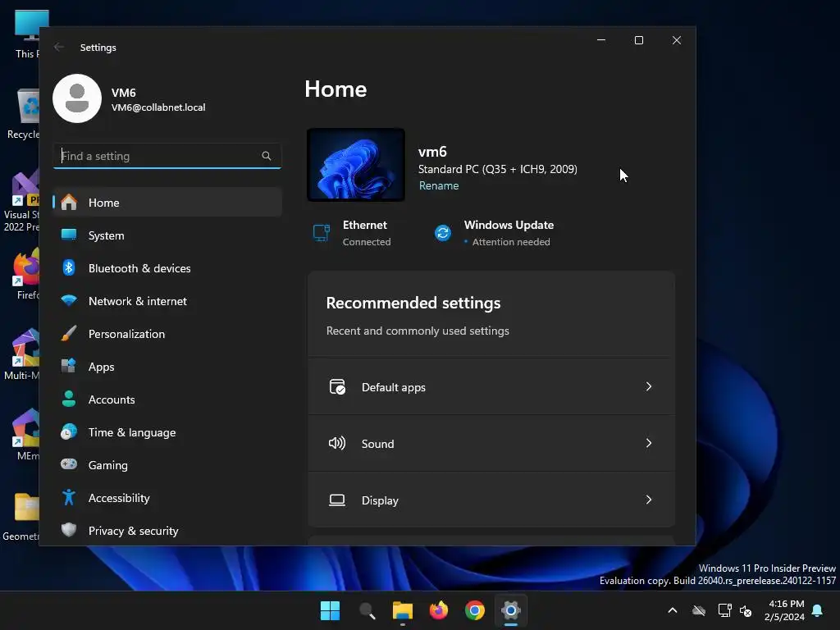Click the Accounts person icon
The image size is (840, 630).
pyautogui.click(x=69, y=399)
